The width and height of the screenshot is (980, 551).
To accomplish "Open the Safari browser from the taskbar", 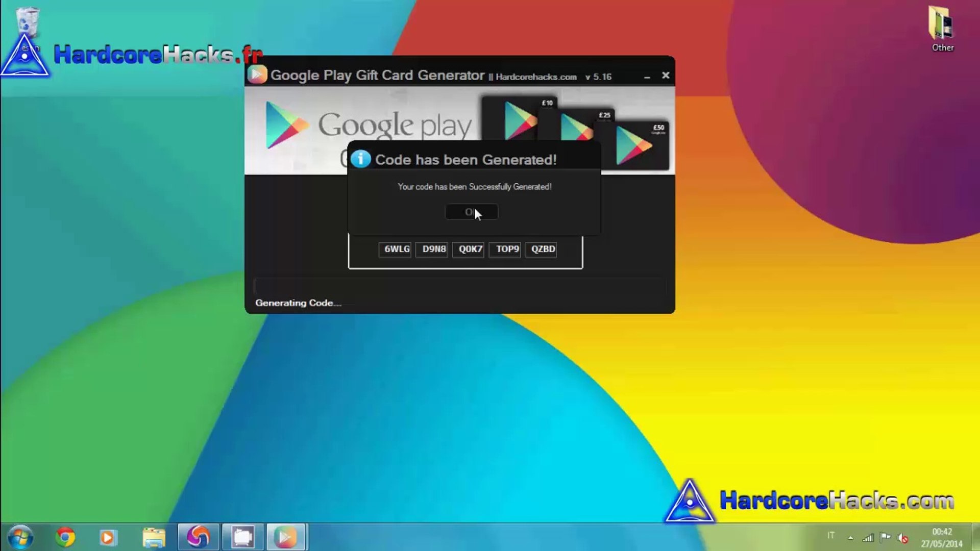I will click(x=197, y=537).
